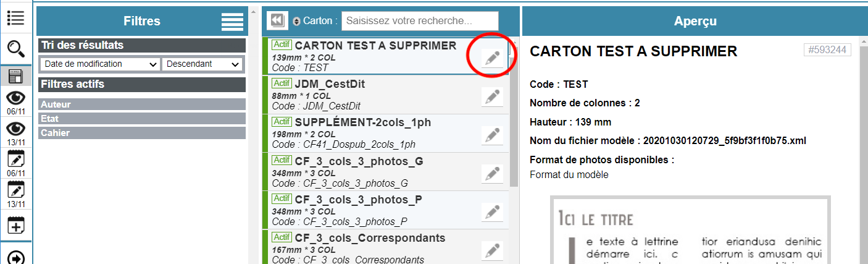Screen dimensions: 868x264
Task: Click the calendar plus add icon
Action: (x=15, y=225)
